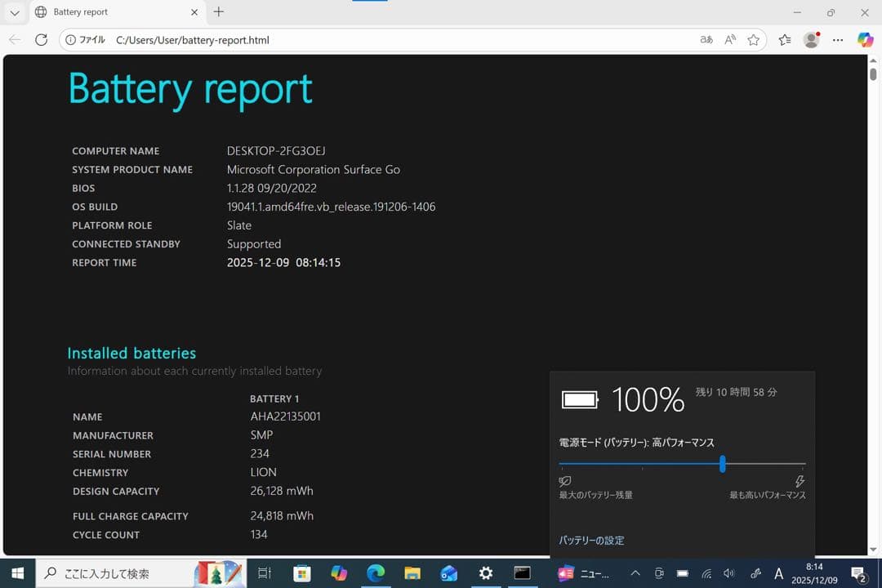Screen dimensions: 882x588
Task: Click the Meet Now tray icon
Action: coord(659,573)
